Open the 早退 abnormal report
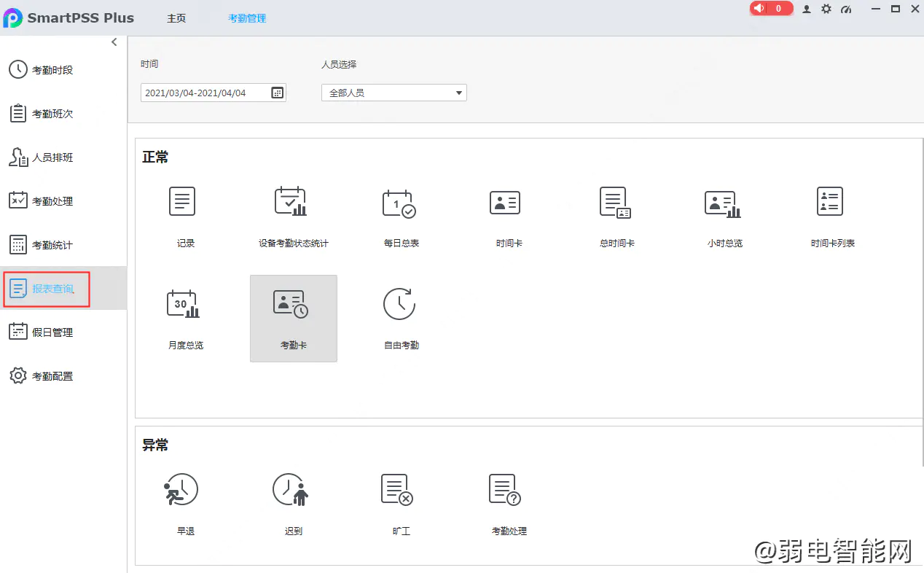 [x=181, y=489]
